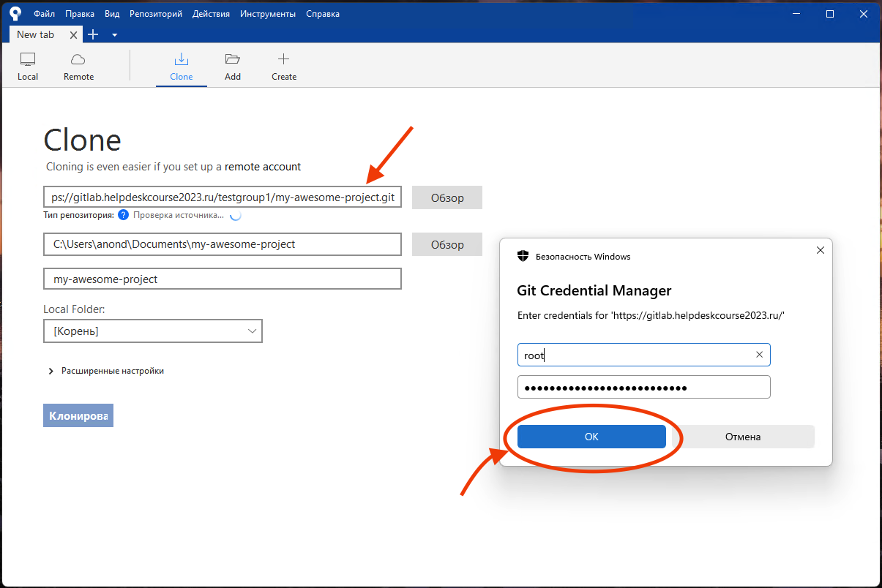Viewport: 882px width, 588px height.
Task: Follow the remote account link
Action: 262,167
